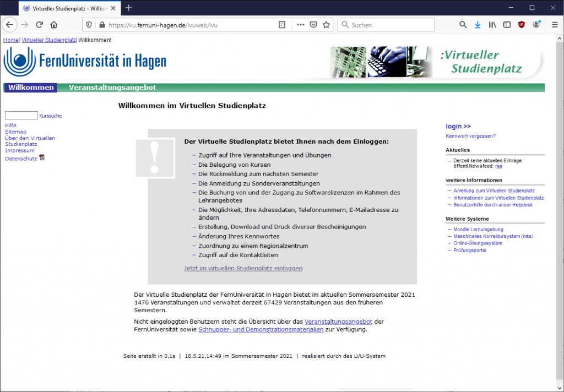The height and width of the screenshot is (392, 564).
Task: Toggle the browser sidebar
Action: point(507,25)
